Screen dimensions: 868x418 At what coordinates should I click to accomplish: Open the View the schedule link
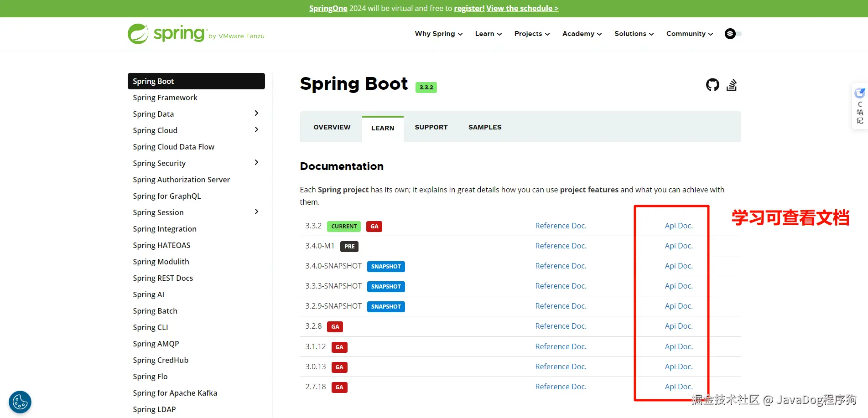(522, 8)
